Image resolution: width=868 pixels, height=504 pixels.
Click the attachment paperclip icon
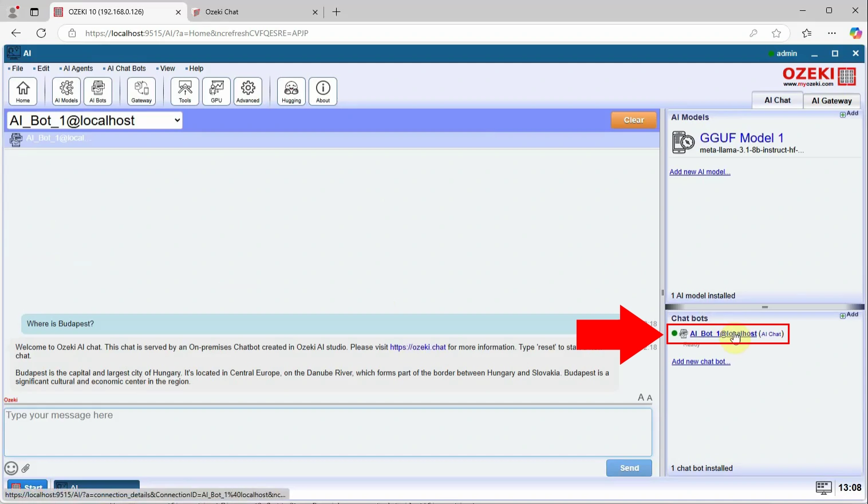(26, 468)
